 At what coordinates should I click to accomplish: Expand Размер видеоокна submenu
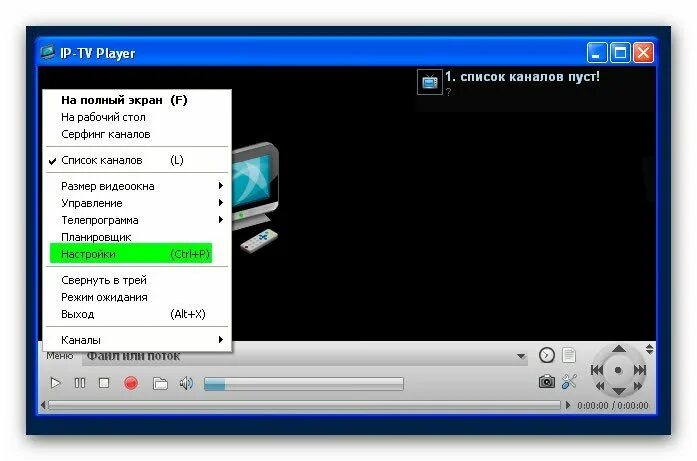pyautogui.click(x=137, y=186)
